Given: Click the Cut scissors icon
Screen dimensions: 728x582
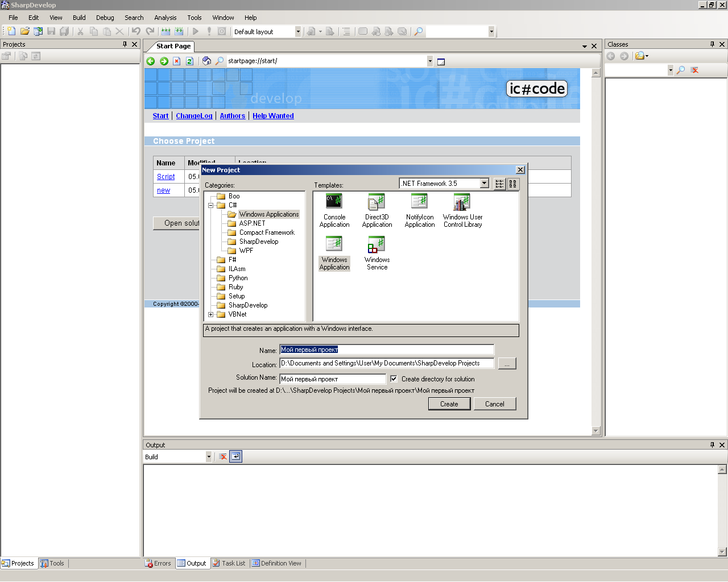Looking at the screenshot, I should 80,31.
